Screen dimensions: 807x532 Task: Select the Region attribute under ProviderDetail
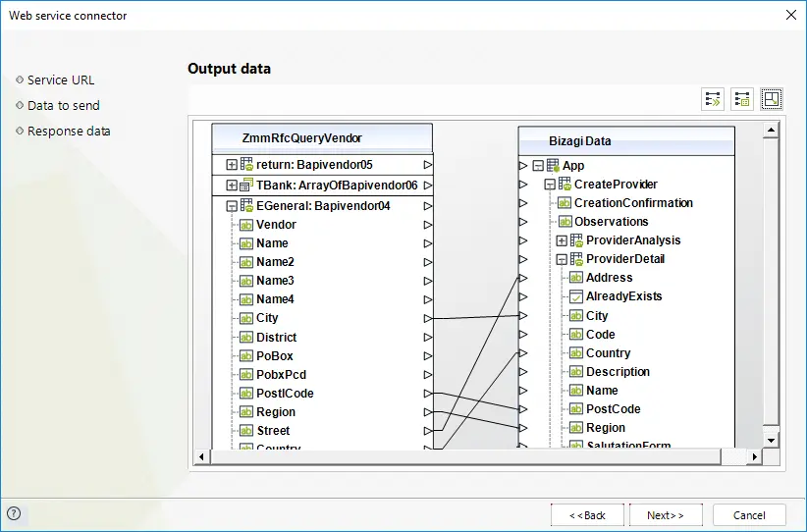click(x=606, y=428)
